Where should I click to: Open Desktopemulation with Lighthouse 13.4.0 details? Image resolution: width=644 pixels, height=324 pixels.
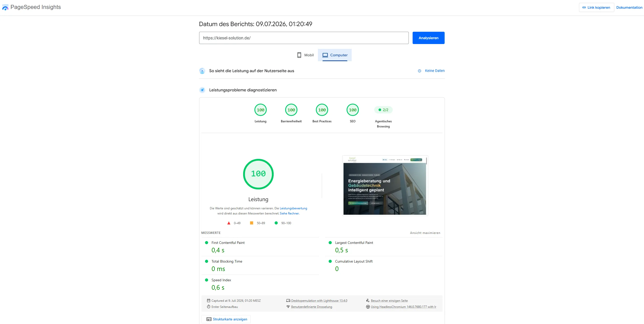pyautogui.click(x=319, y=301)
